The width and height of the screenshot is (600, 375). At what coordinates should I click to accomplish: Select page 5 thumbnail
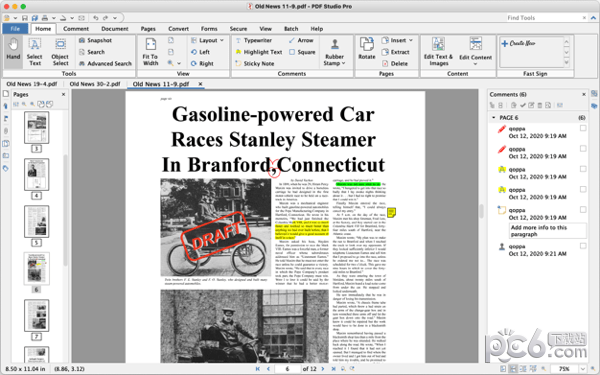[37, 222]
